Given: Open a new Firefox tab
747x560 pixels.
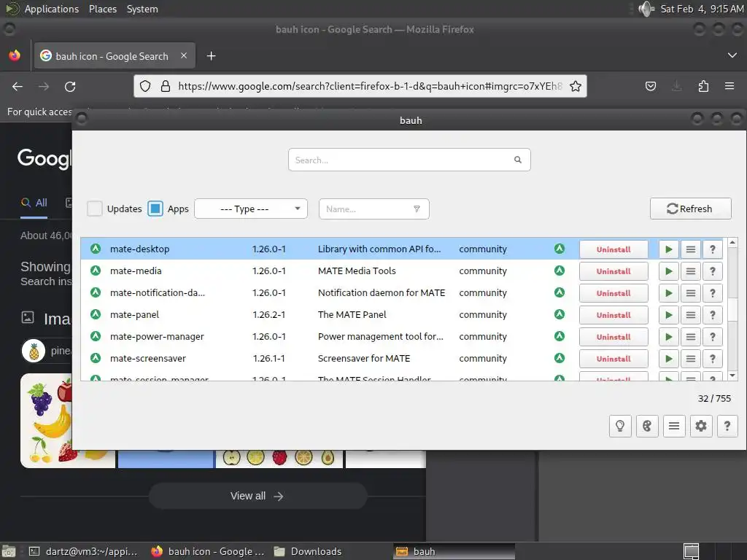Looking at the screenshot, I should click(x=211, y=56).
